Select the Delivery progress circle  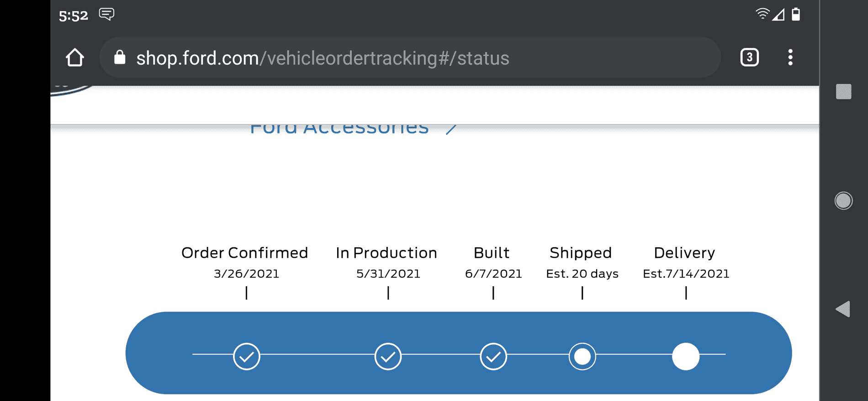[x=686, y=356]
